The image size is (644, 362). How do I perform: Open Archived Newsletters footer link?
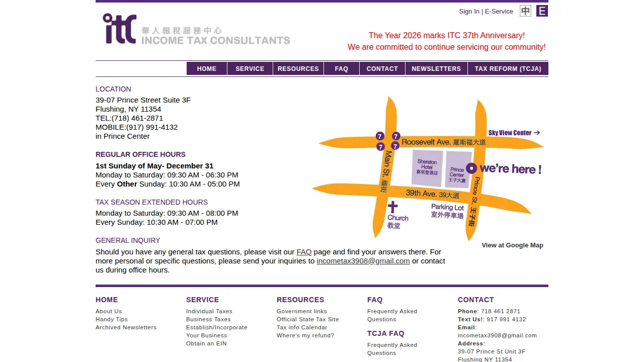click(x=126, y=327)
